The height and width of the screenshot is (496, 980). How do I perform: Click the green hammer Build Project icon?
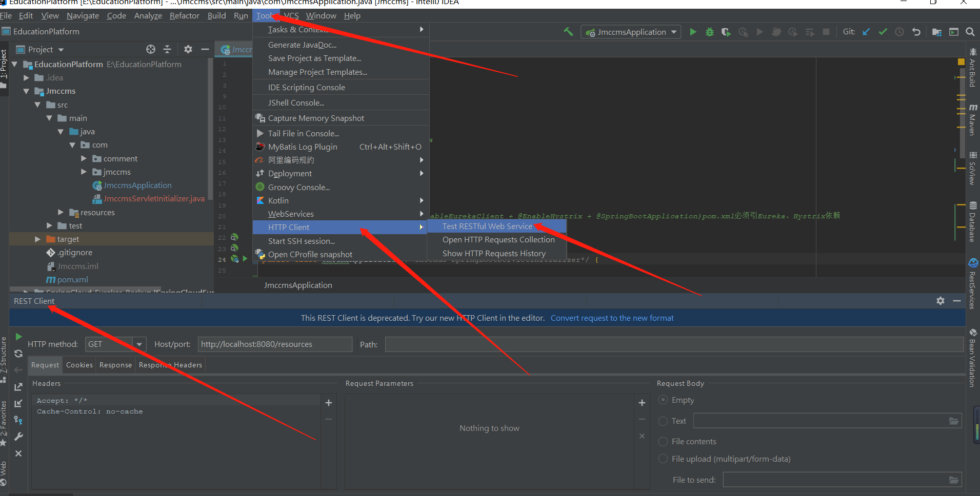tap(568, 32)
